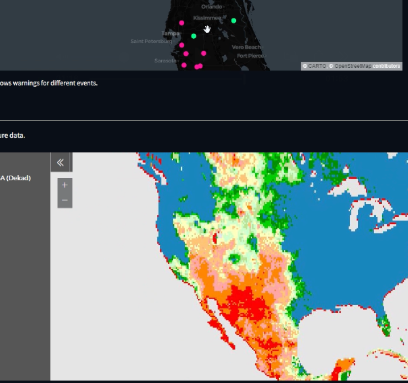Click the Kissimmee map label
Screen dimensions: 408x383
(x=207, y=18)
